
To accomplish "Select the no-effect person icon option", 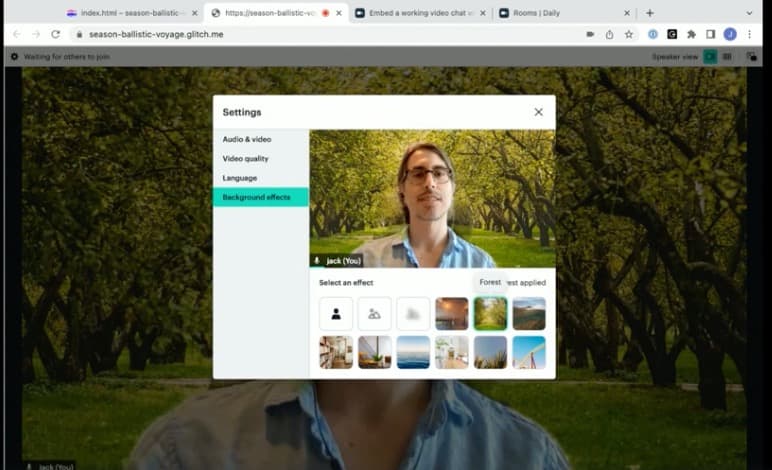I will coord(336,313).
